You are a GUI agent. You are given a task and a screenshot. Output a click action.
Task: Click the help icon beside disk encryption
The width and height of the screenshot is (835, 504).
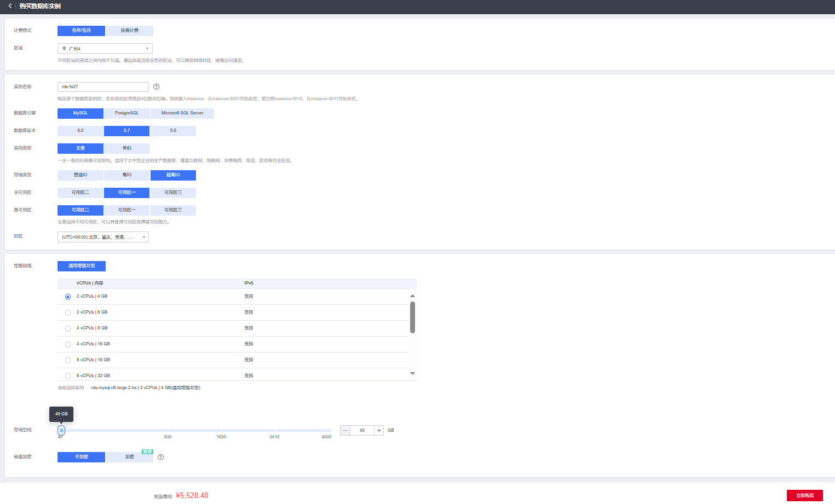point(160,457)
